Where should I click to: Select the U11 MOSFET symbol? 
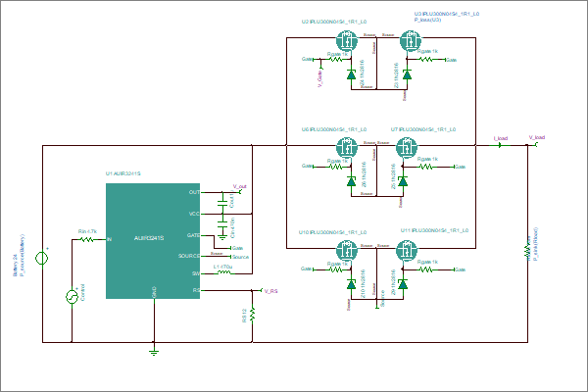click(x=407, y=250)
